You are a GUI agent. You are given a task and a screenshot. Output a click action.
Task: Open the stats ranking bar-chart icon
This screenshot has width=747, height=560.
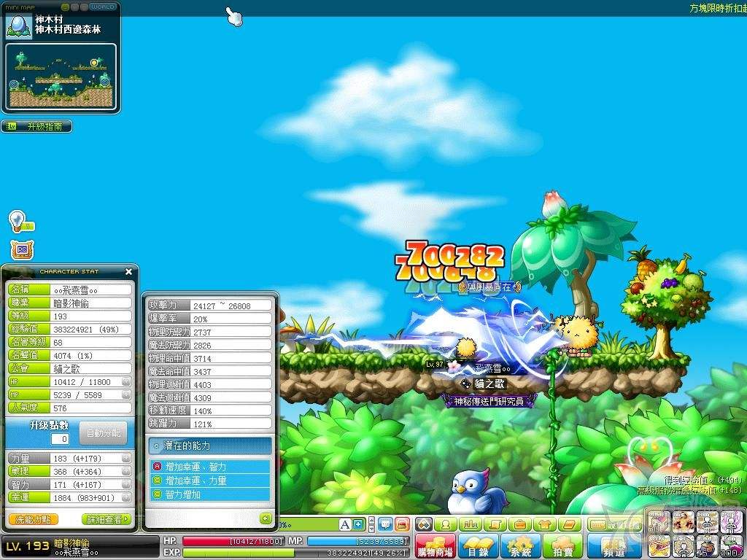471,524
